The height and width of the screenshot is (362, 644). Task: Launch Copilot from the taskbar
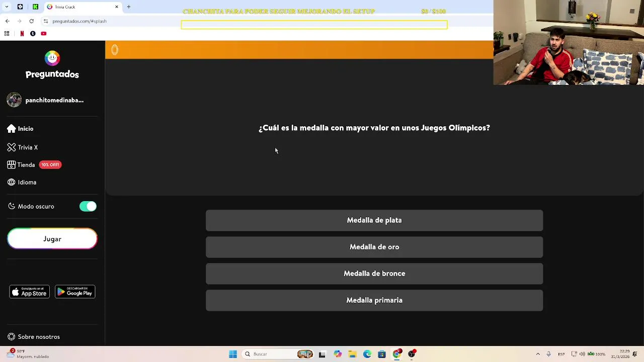(x=338, y=354)
